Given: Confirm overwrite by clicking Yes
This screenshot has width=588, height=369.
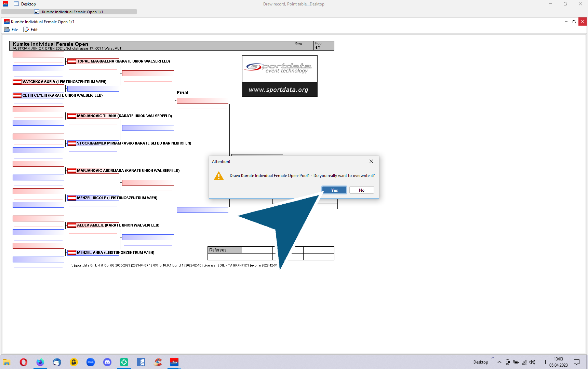Looking at the screenshot, I should [x=334, y=190].
